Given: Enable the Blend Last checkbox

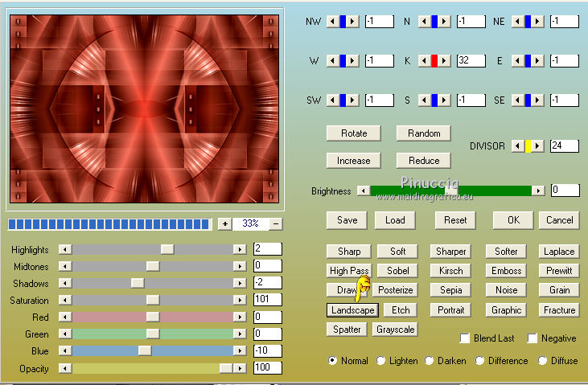Looking at the screenshot, I should [465, 338].
